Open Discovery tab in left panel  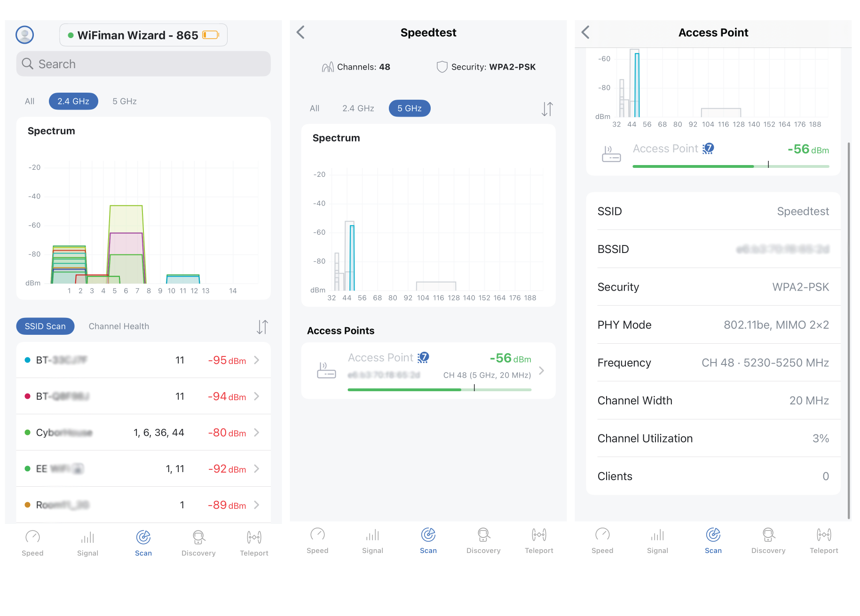click(x=198, y=543)
